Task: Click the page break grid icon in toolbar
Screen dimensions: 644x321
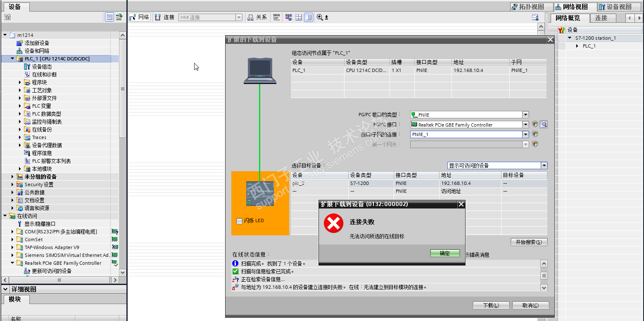Action: point(298,17)
